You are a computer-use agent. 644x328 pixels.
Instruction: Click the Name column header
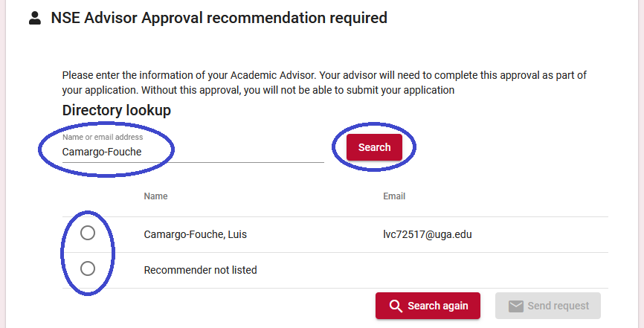pyautogui.click(x=155, y=196)
